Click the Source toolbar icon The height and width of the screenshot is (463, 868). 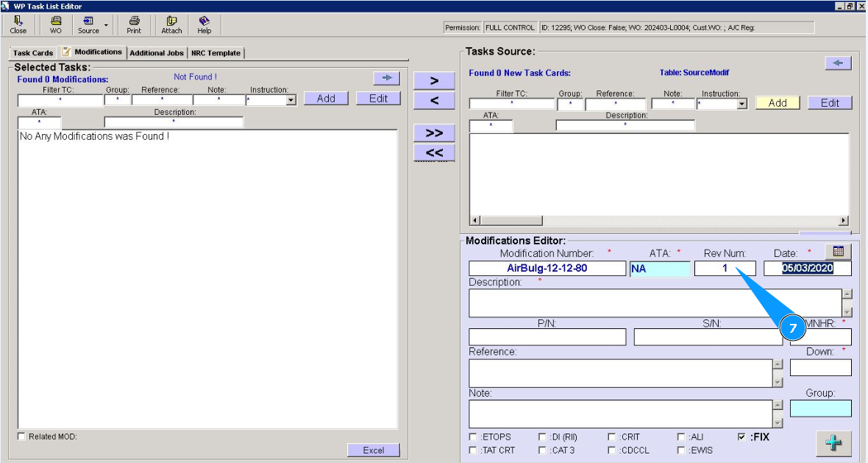click(88, 25)
